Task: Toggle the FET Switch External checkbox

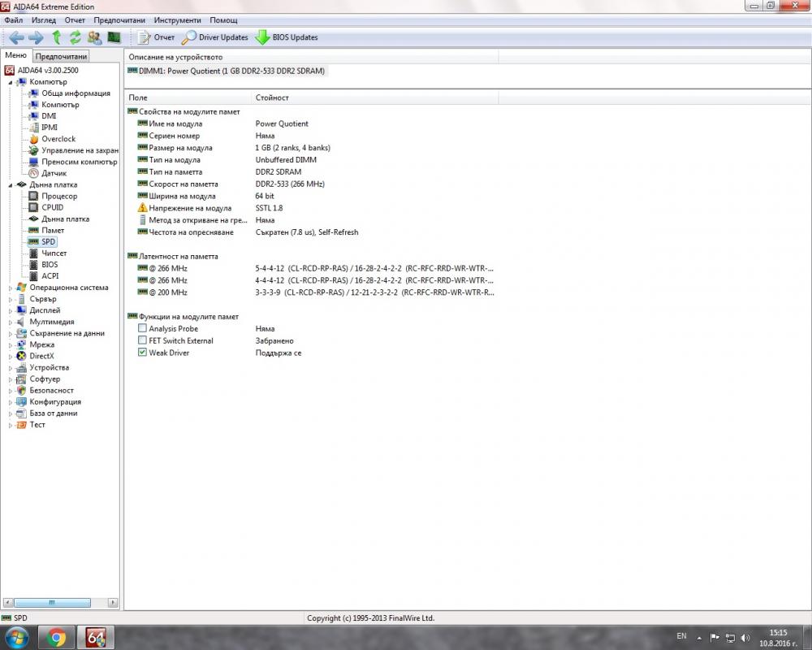Action: tap(142, 340)
